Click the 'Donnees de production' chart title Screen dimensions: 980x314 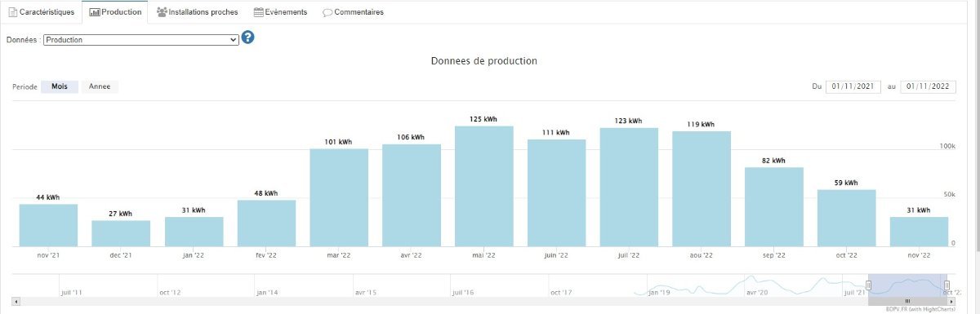(483, 61)
